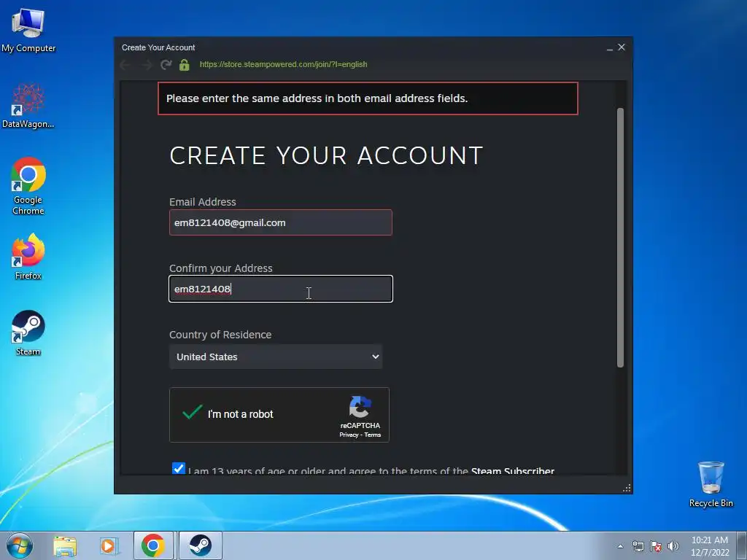747x560 pixels.
Task: Click the taskbar clock showing 10:21 AM
Action: coord(710,545)
